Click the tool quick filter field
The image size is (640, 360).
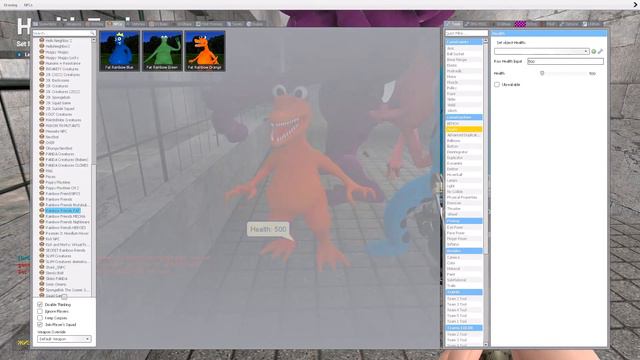click(467, 33)
